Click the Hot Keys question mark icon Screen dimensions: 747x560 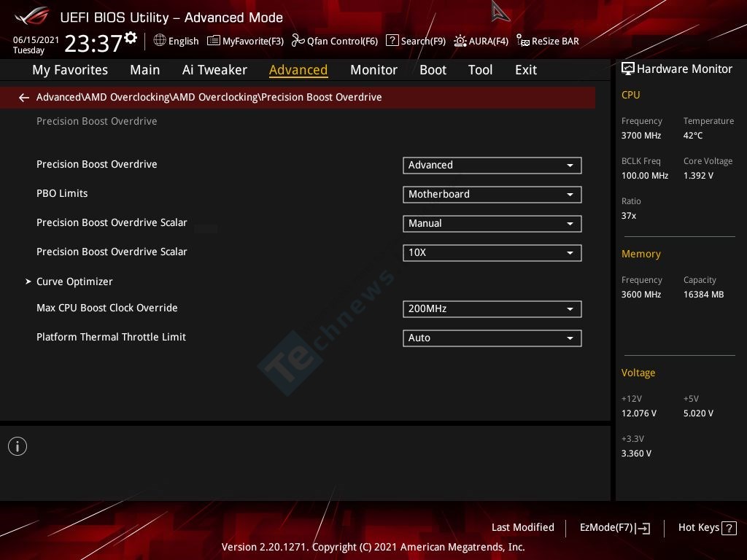(x=729, y=528)
